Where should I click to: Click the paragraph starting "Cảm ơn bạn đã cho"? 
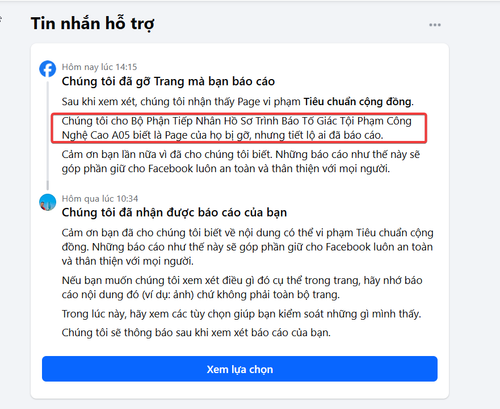(247, 247)
